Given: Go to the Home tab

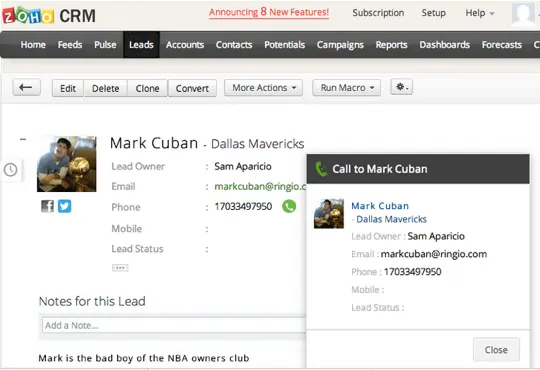Looking at the screenshot, I should pos(33,45).
